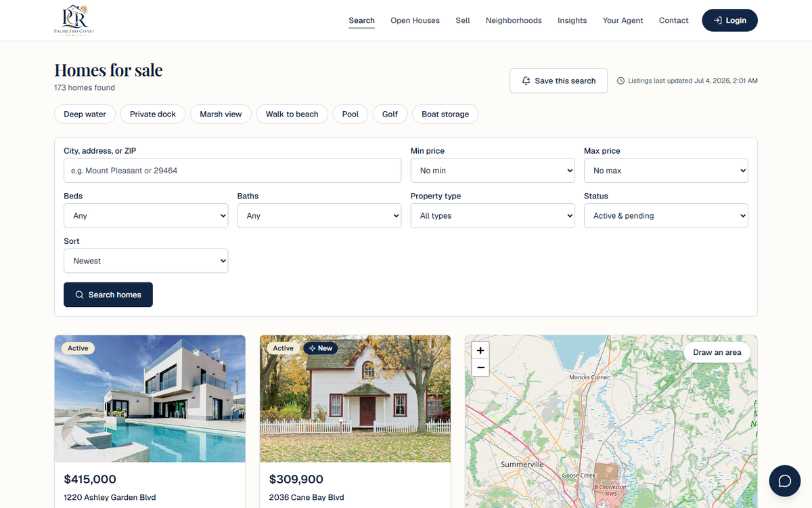Toggle the Private dock filter chip
Screen dimensions: 812x508
click(153, 114)
